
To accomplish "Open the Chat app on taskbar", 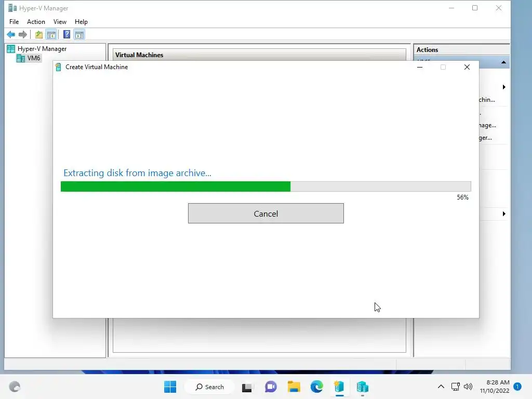I will point(271,387).
